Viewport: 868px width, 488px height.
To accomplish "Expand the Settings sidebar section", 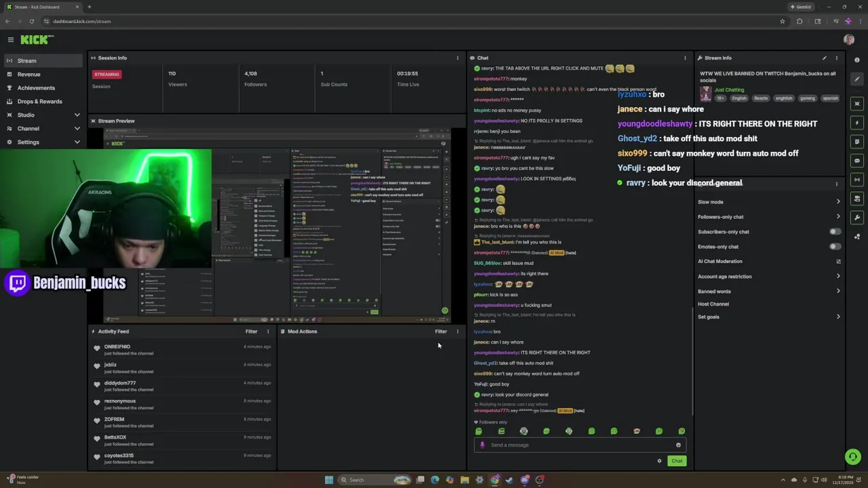I will tap(42, 142).
